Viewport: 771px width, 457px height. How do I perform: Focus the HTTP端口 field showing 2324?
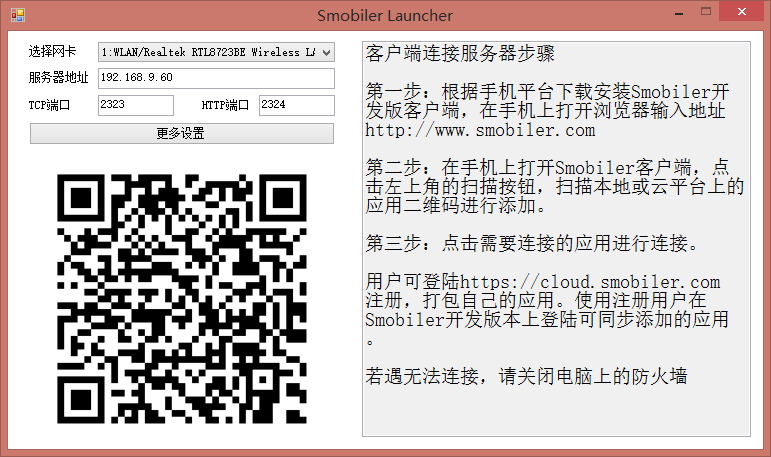coord(297,105)
